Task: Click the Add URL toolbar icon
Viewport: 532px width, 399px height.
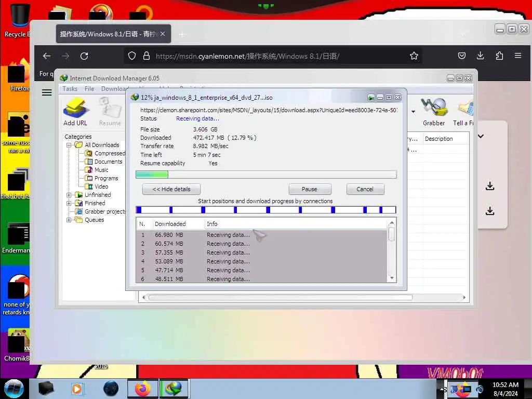Action: click(x=75, y=112)
